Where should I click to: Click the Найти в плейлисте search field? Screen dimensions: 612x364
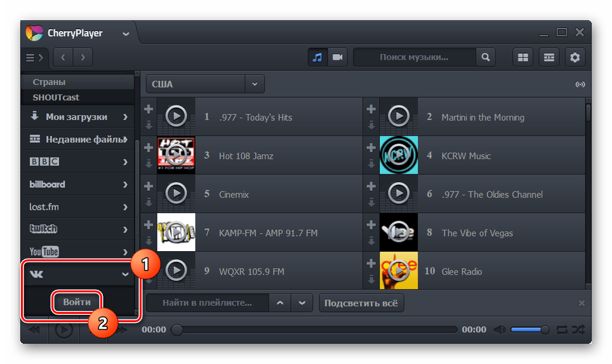pyautogui.click(x=207, y=303)
